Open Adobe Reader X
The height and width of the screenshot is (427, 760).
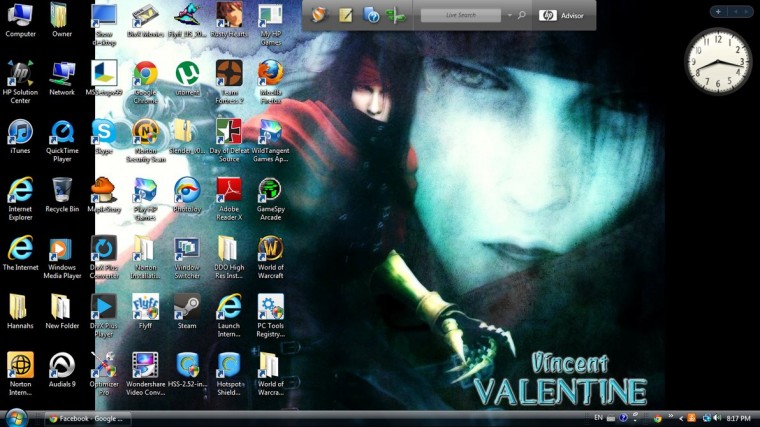coord(229,199)
